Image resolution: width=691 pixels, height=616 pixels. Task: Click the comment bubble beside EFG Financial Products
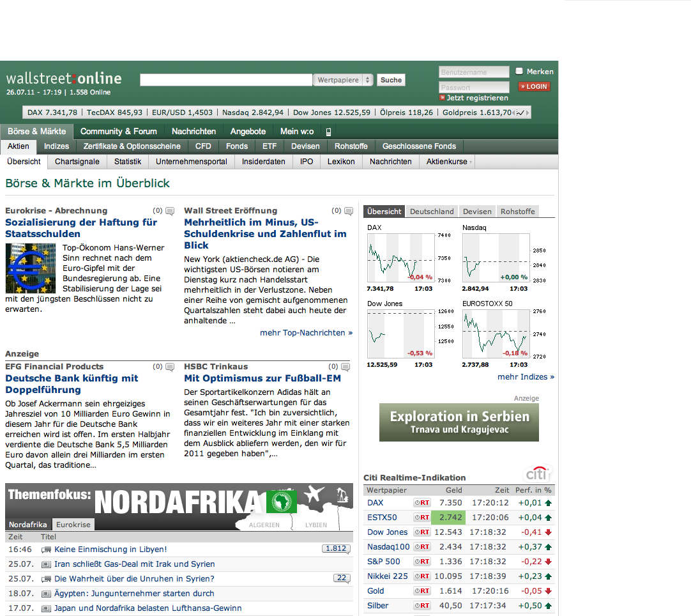(170, 367)
